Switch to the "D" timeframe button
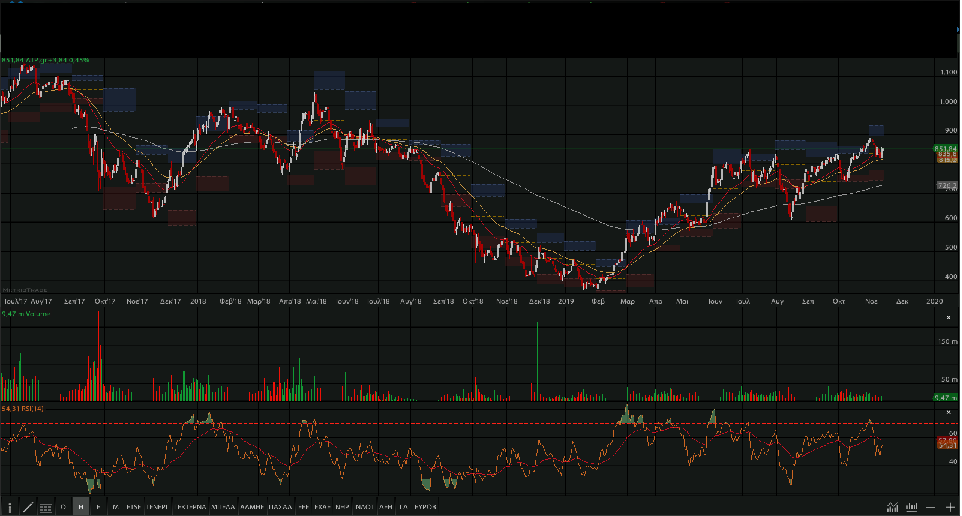The image size is (962, 516). click(x=63, y=507)
